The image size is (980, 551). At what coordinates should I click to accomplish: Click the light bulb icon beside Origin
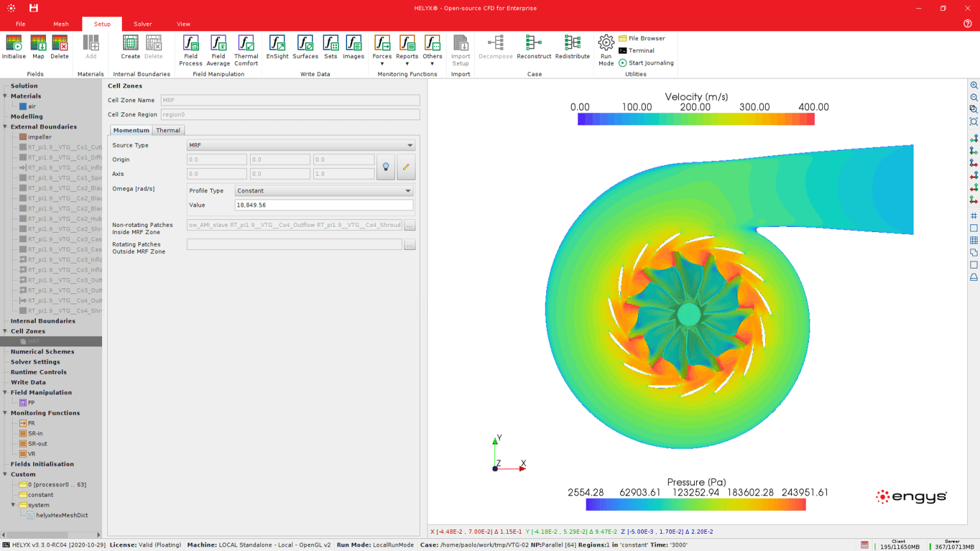pyautogui.click(x=385, y=167)
